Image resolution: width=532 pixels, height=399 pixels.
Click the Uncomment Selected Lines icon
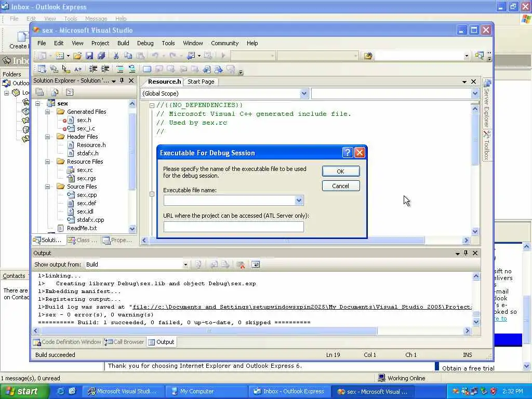[x=131, y=69]
